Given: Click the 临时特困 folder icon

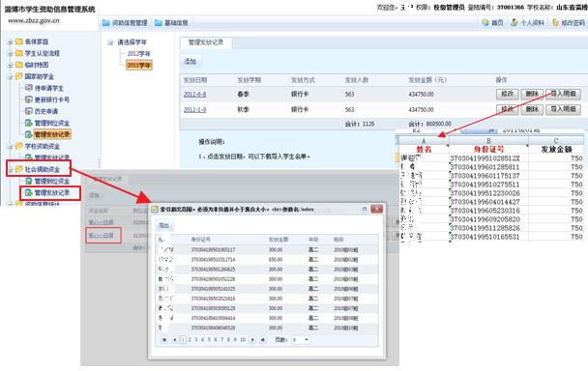Looking at the screenshot, I should [x=19, y=65].
